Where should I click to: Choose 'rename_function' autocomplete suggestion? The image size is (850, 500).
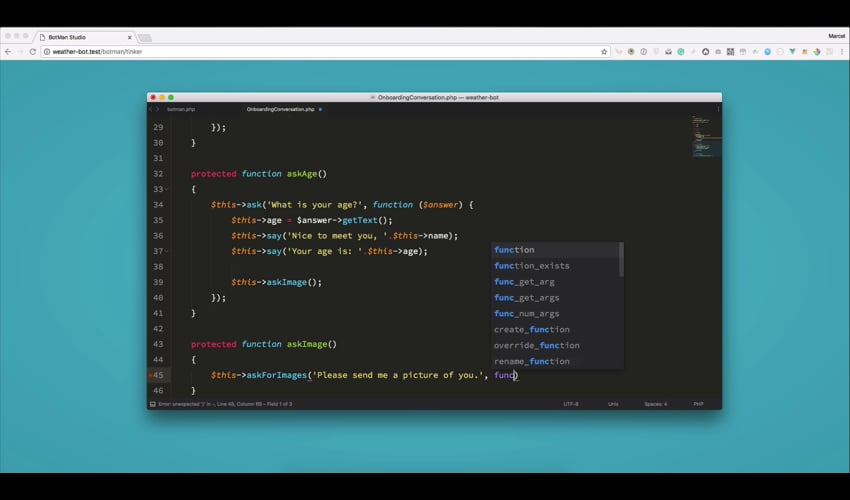pyautogui.click(x=555, y=361)
